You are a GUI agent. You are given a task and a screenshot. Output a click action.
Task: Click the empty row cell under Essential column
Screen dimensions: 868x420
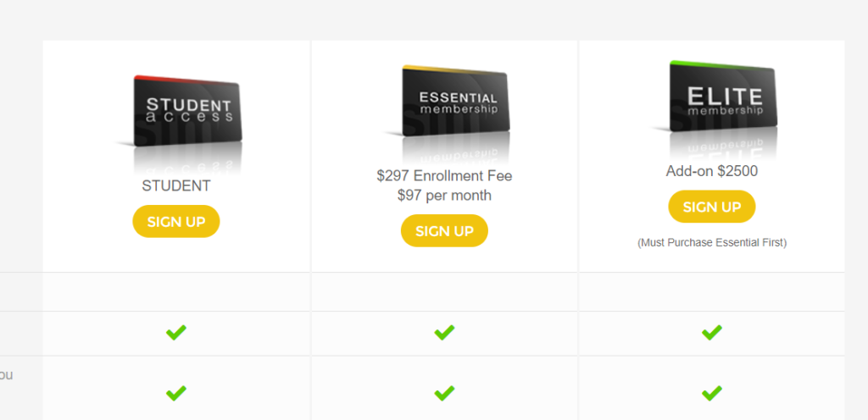(x=444, y=292)
